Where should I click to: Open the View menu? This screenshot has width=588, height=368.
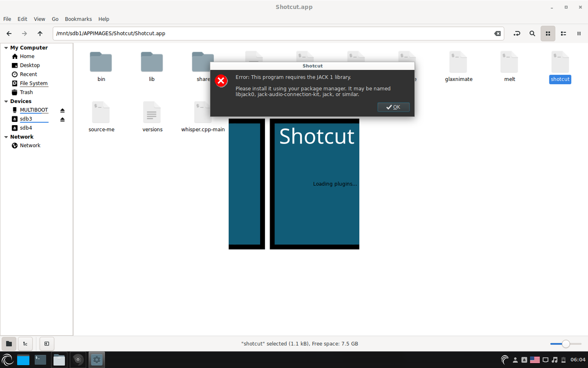(x=40, y=19)
